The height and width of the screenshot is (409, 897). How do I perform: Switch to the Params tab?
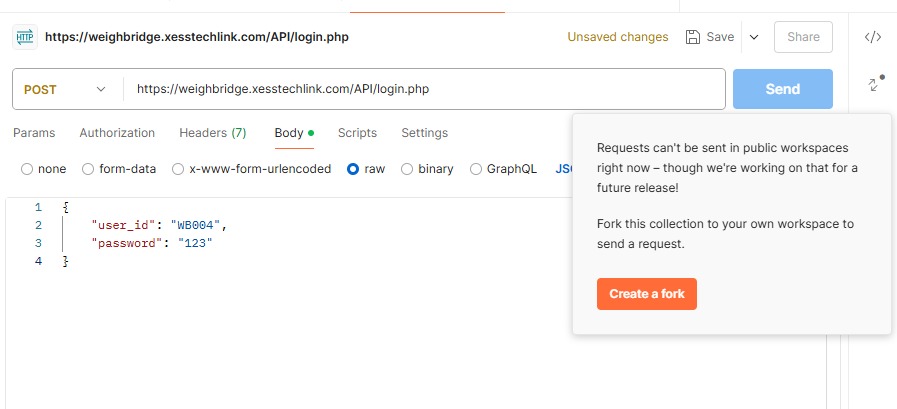tap(34, 133)
